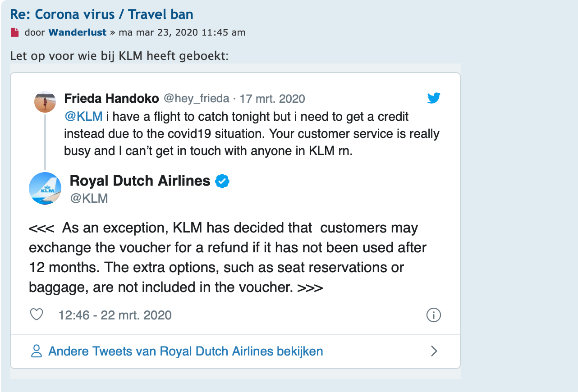Click the person icon beside Andere Tweets

(x=36, y=351)
